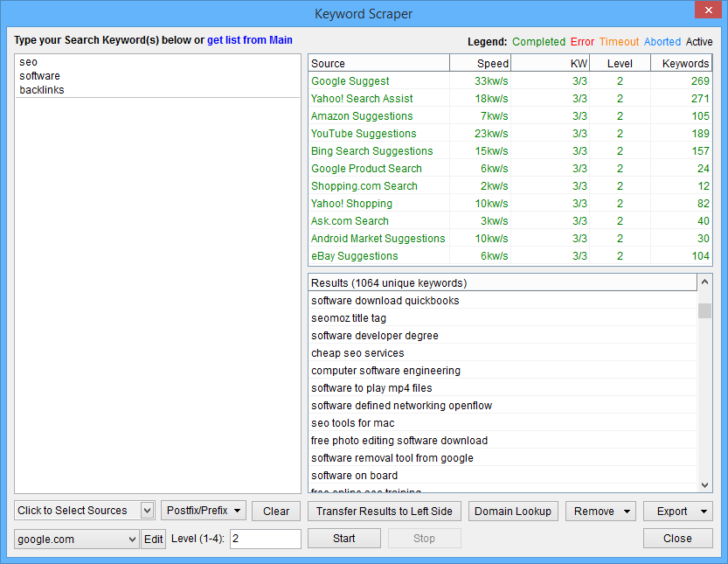
Task: Click the Edit button beside google.com
Action: (x=153, y=539)
